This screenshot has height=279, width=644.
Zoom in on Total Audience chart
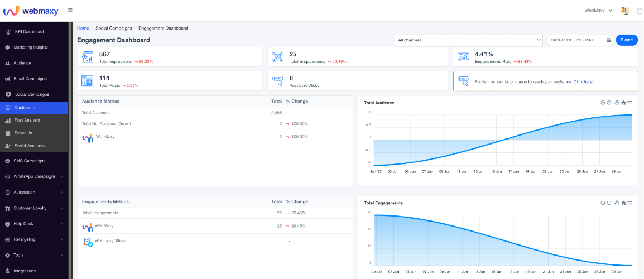[x=603, y=103]
